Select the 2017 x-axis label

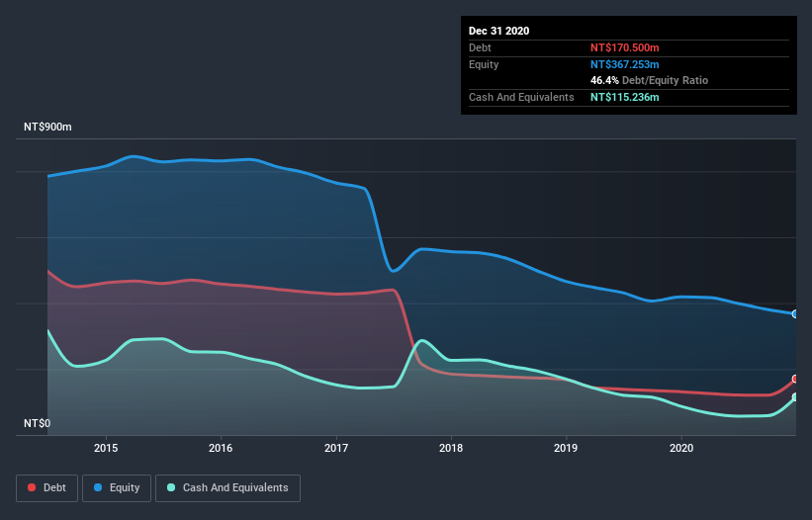point(336,448)
